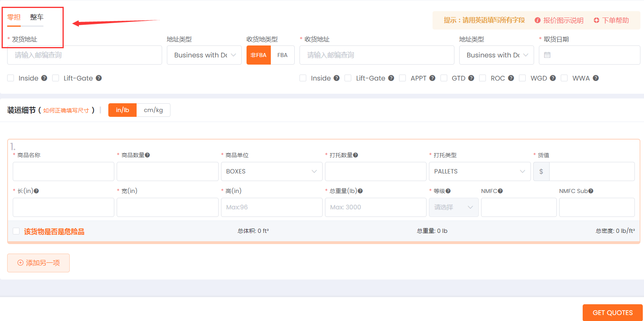The width and height of the screenshot is (644, 321).
Task: Click 添加另一项 to add another item
Action: tap(39, 263)
